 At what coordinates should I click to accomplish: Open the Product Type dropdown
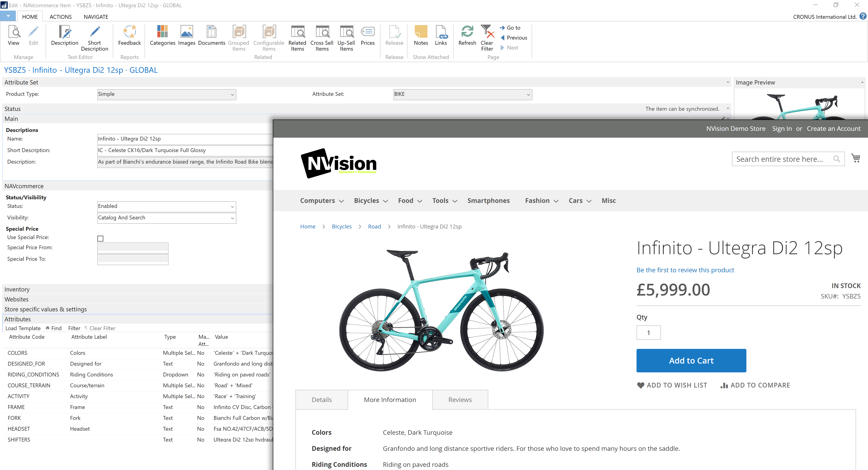pyautogui.click(x=232, y=95)
